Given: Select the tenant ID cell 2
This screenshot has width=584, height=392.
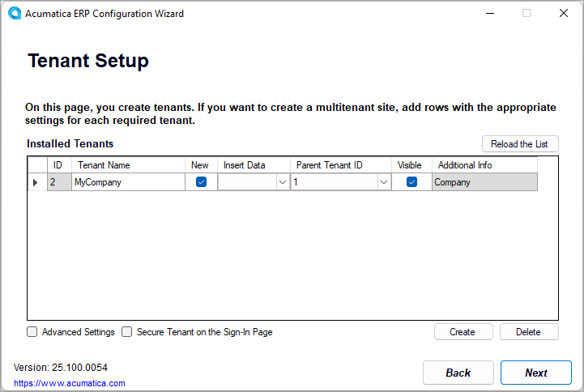Looking at the screenshot, I should [x=60, y=182].
